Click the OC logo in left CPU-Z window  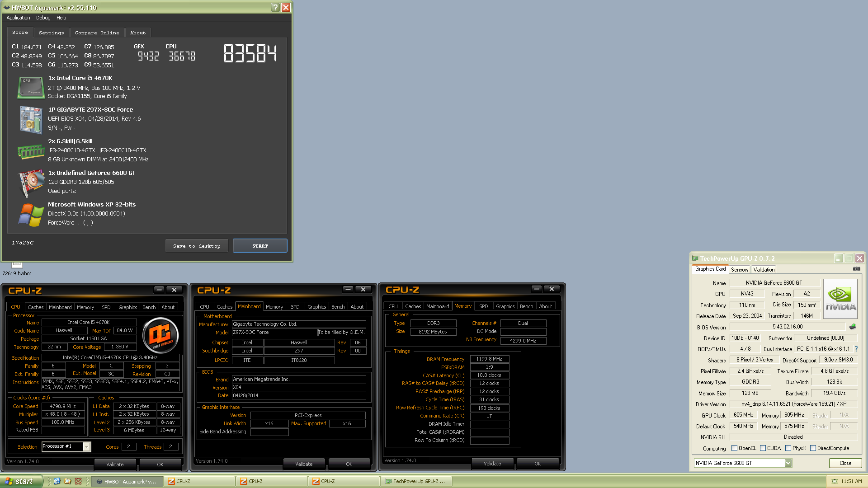pos(160,336)
